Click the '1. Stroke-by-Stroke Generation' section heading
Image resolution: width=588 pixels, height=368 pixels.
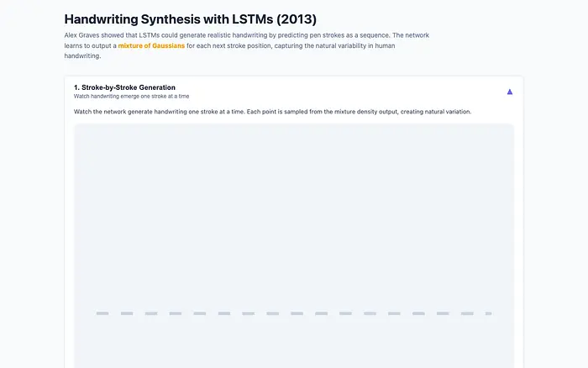coord(124,87)
